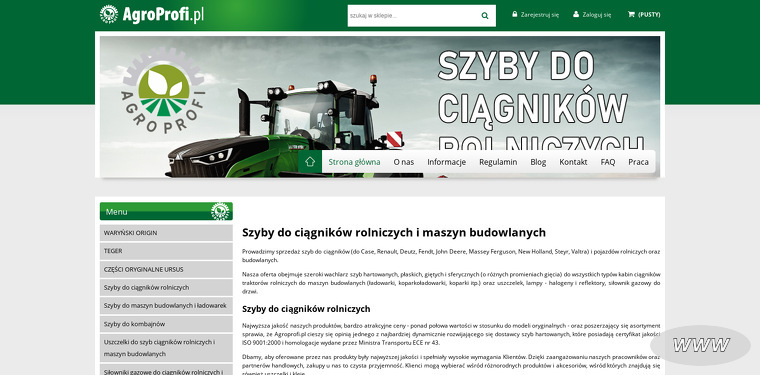Viewport: 760px width, 375px height.
Task: Focus the 'szukaj w sklepie' search field
Action: (413, 16)
